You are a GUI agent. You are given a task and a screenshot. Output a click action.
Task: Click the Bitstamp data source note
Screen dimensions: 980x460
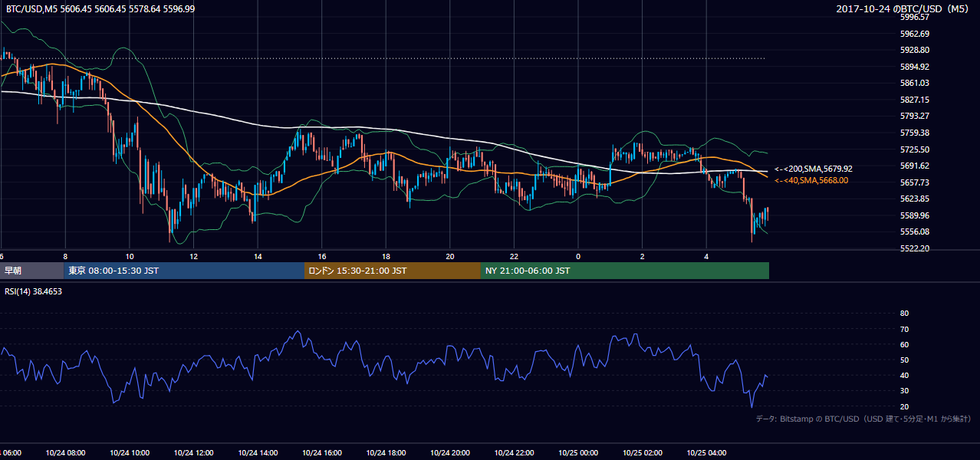click(863, 419)
